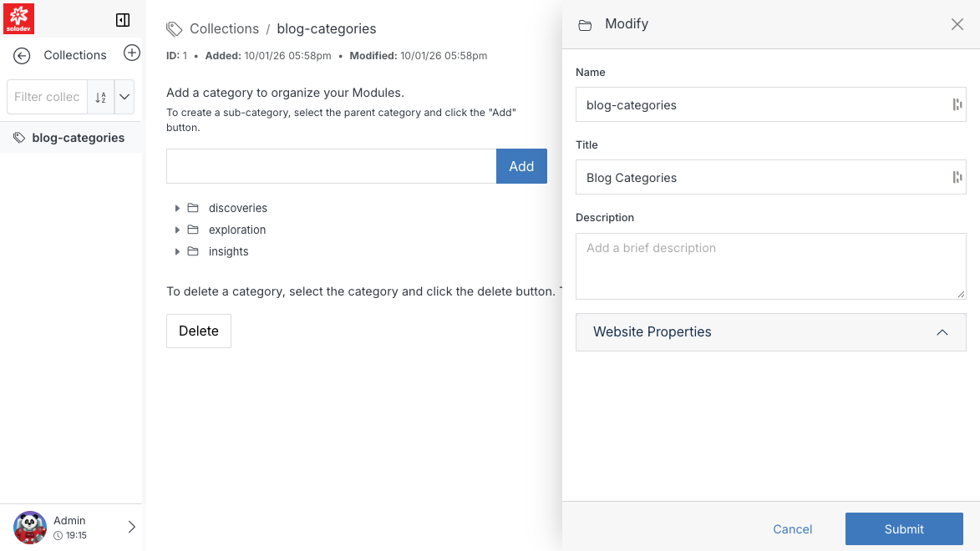The image size is (980, 551).
Task: Expand the discoveries category
Action: 177,208
